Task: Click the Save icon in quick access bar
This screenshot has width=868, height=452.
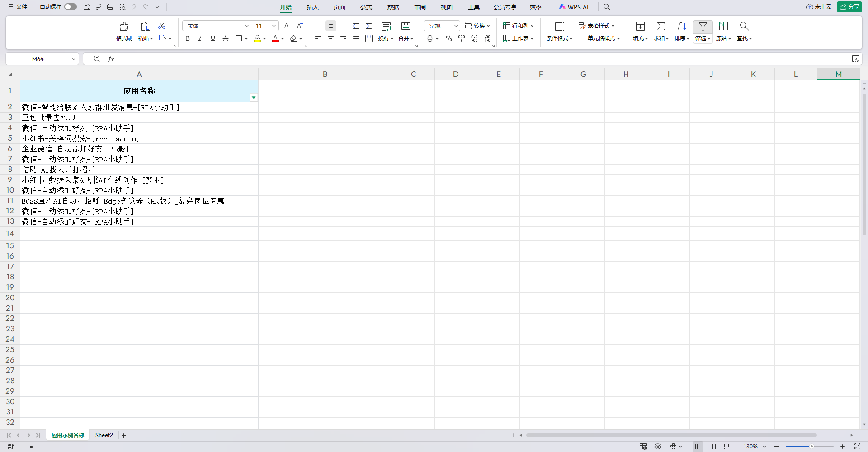Action: pyautogui.click(x=87, y=7)
